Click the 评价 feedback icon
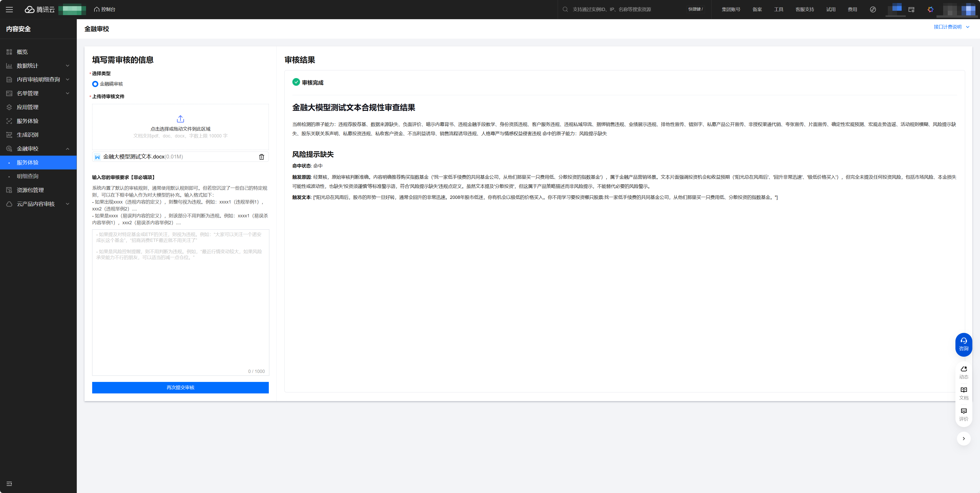 click(963, 414)
